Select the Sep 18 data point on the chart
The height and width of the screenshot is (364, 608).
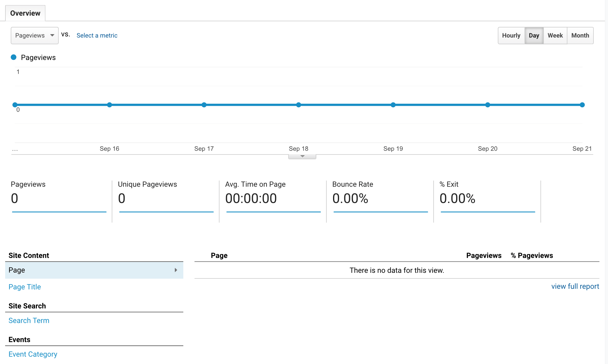click(299, 105)
